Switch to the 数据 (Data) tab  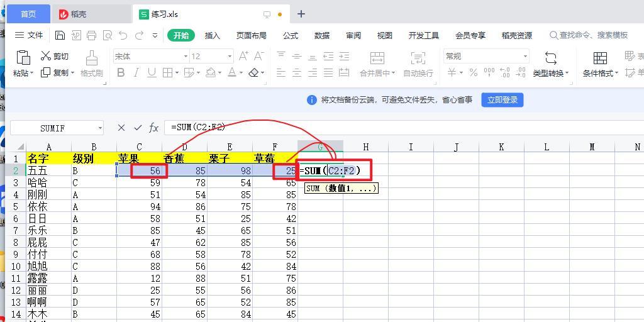[x=322, y=36]
